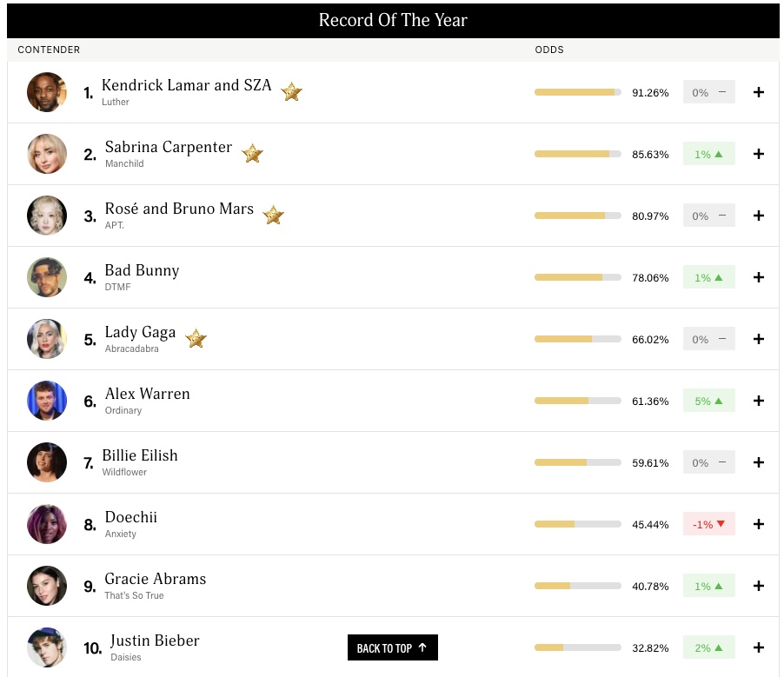
Task: Expand the Bad Bunny row using plus sign
Action: 758,277
